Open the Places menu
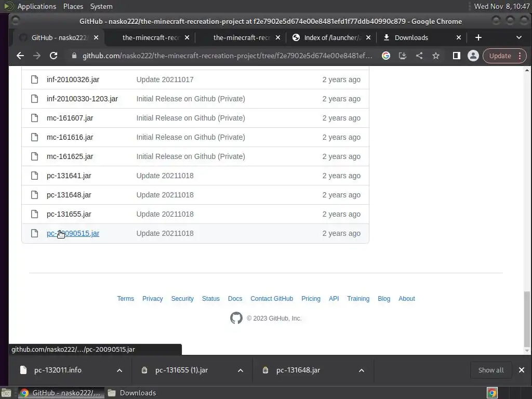 tap(73, 6)
